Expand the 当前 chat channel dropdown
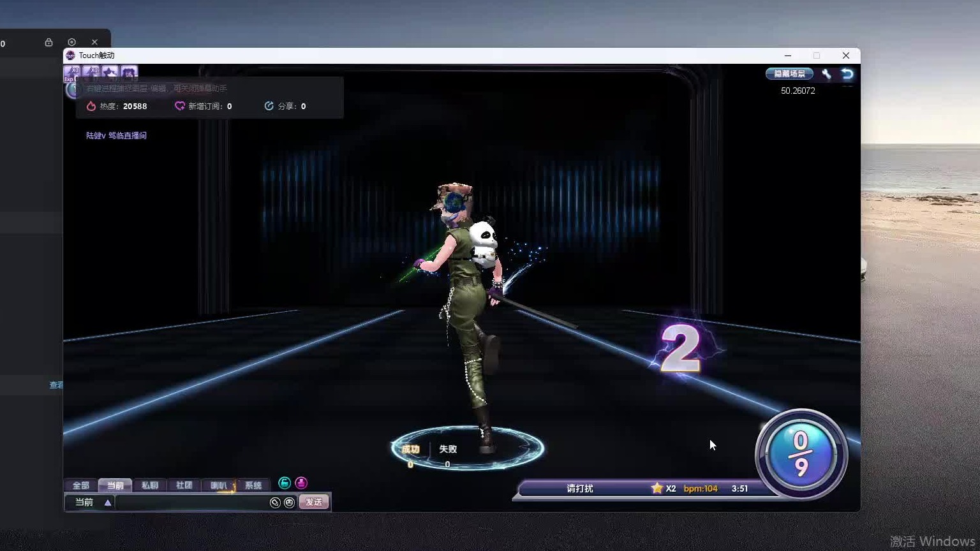 108,503
